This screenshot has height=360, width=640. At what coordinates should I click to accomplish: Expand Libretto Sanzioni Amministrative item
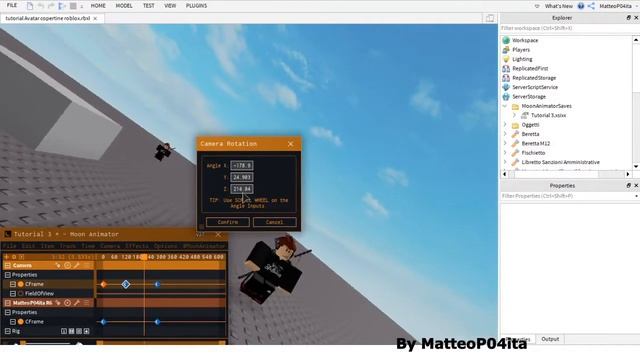tap(505, 162)
